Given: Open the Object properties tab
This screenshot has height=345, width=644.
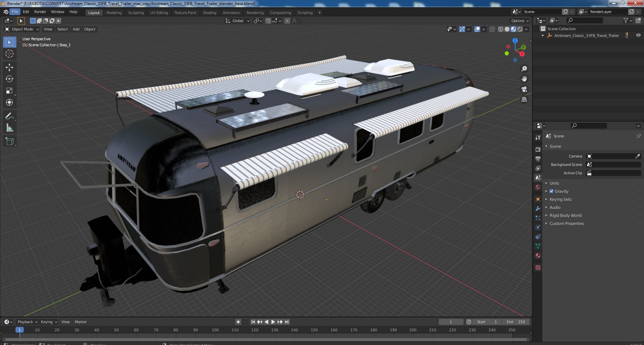Looking at the screenshot, I should coord(538,199).
